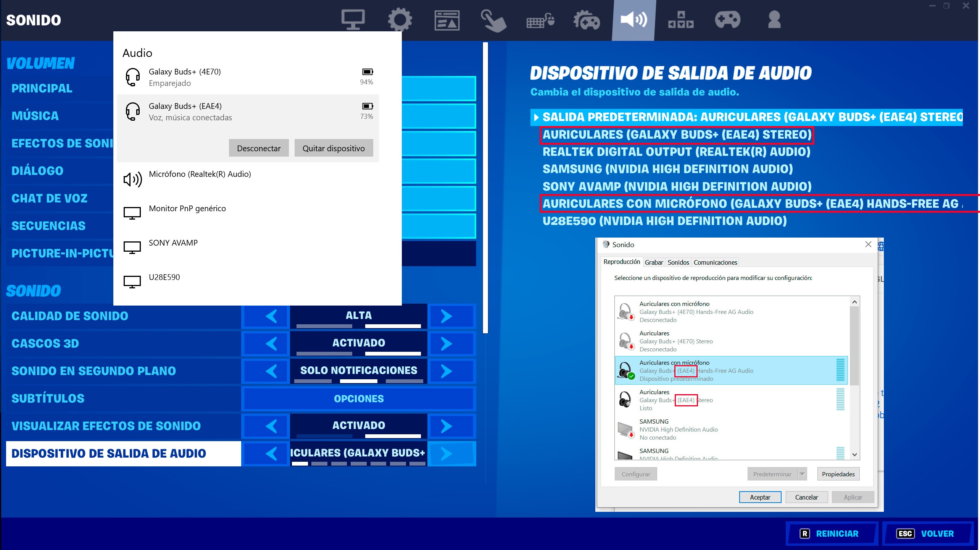Change Sonido en Segundo Plano right arrow
Screen dimensions: 980x550
coord(446,371)
